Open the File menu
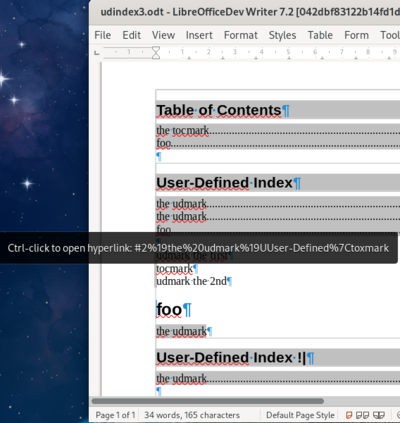 pyautogui.click(x=103, y=35)
